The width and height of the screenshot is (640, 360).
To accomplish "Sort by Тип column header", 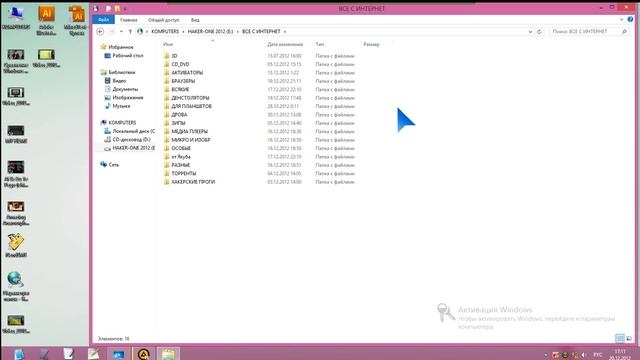I will pyautogui.click(x=320, y=44).
